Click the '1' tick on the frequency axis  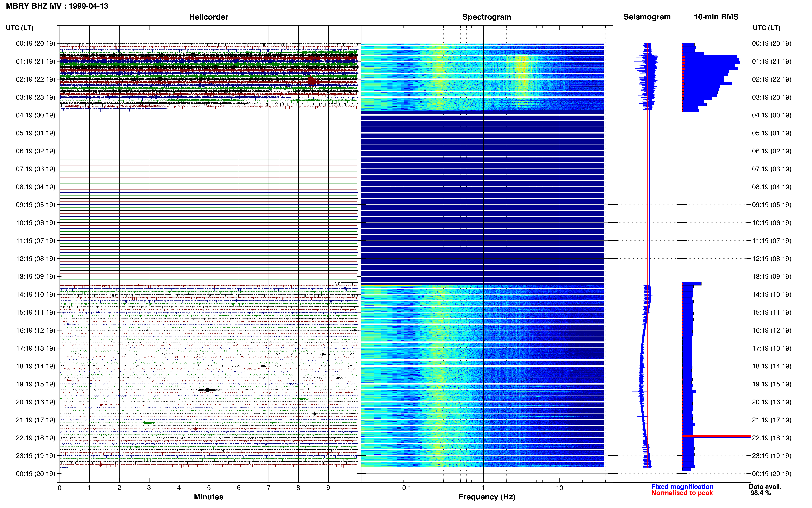coord(483,488)
